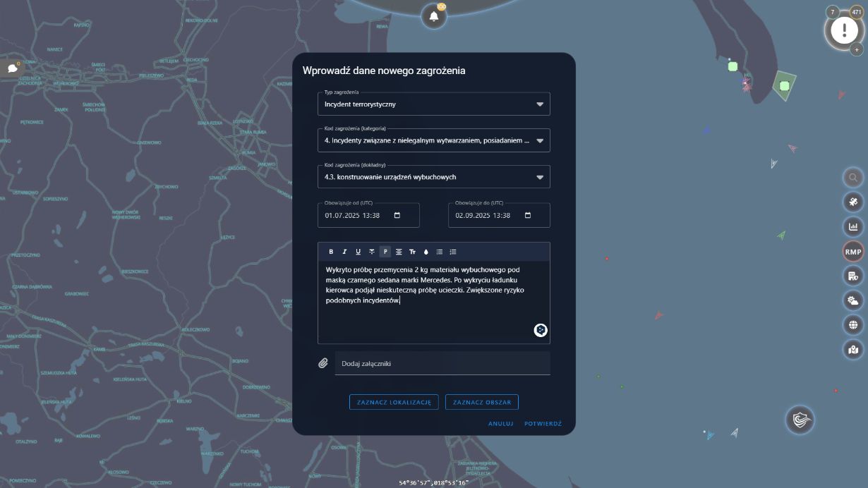Screen dimensions: 868x488
Task: Click the notification bell at the top
Action: [434, 16]
